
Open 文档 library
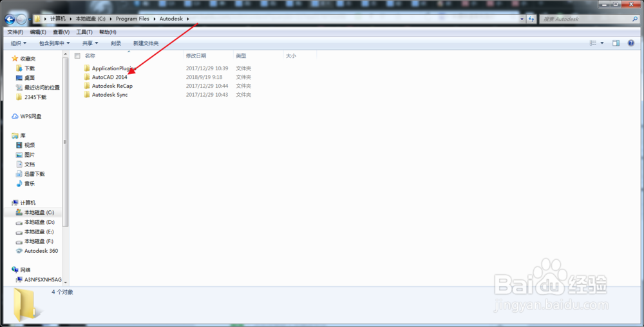29,164
